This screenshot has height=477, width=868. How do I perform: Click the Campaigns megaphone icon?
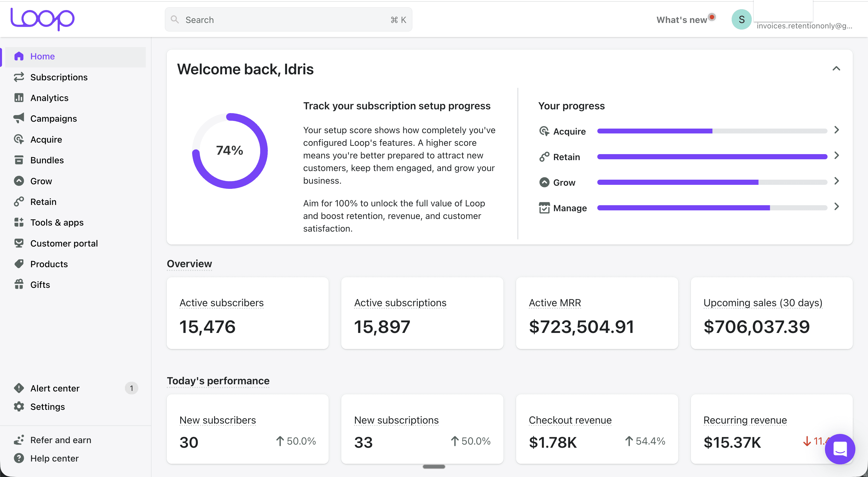(19, 118)
